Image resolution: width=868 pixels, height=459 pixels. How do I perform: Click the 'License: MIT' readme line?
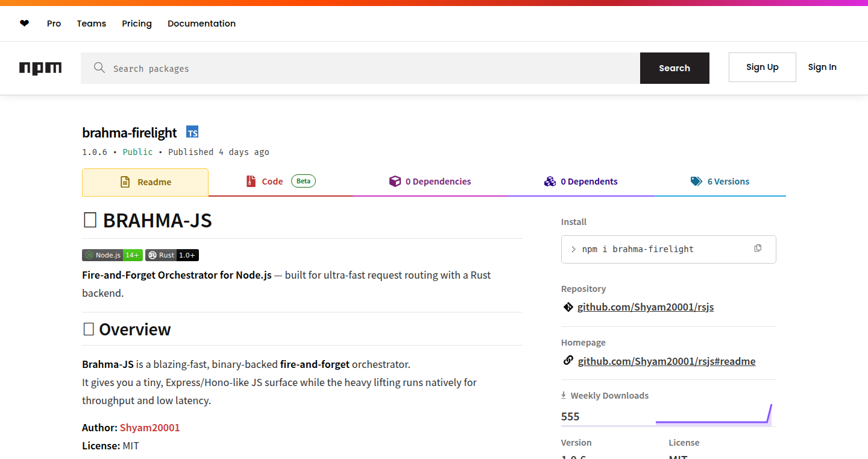coord(110,446)
